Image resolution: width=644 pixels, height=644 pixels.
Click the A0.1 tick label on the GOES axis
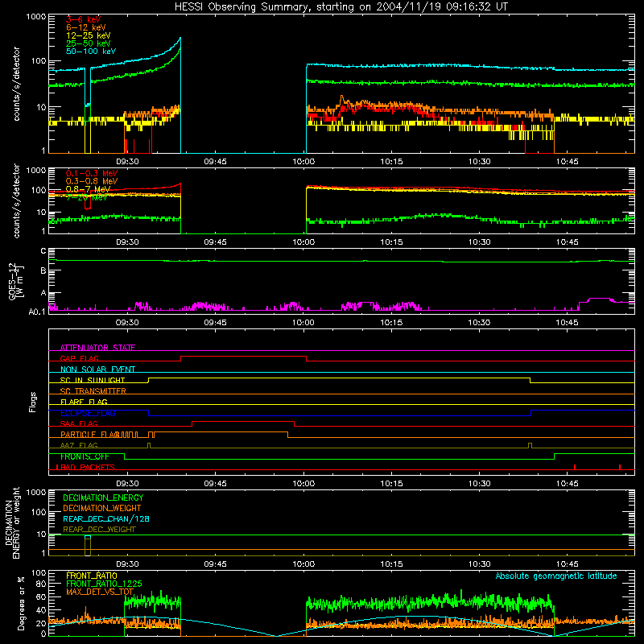tap(37, 312)
